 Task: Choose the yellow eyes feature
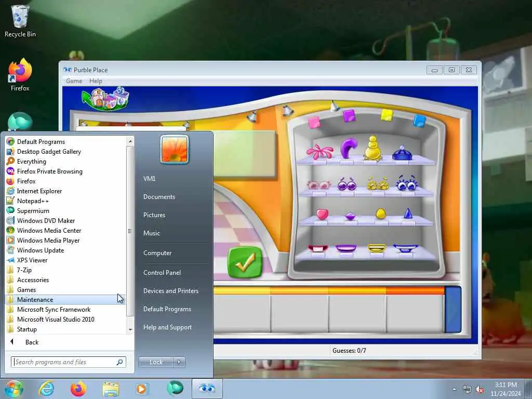tap(378, 183)
